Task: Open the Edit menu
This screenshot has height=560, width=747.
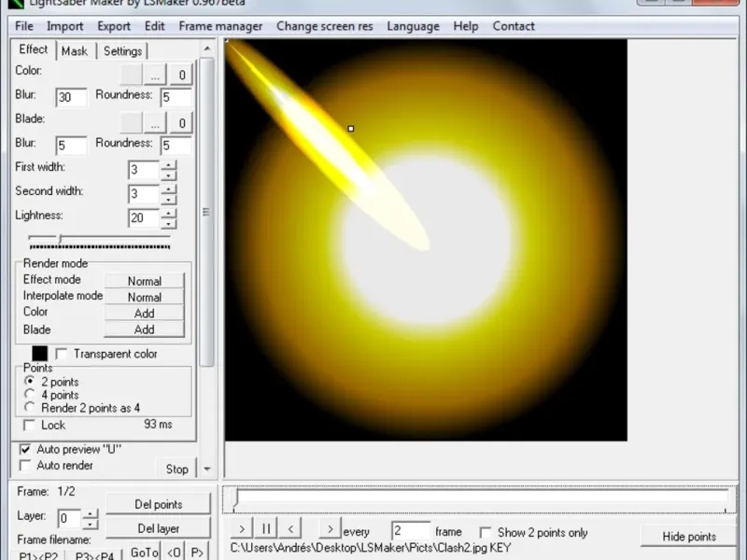Action: (155, 26)
